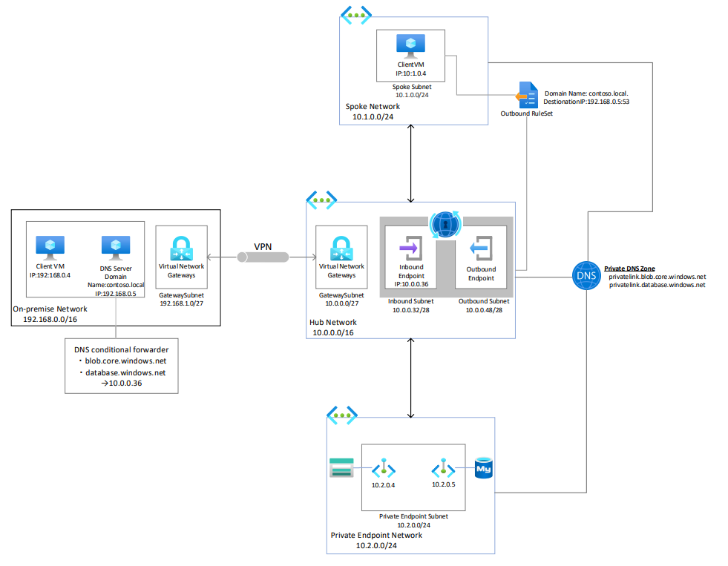
Task: Click the VPN tunnel connector shape
Action: 263,257
